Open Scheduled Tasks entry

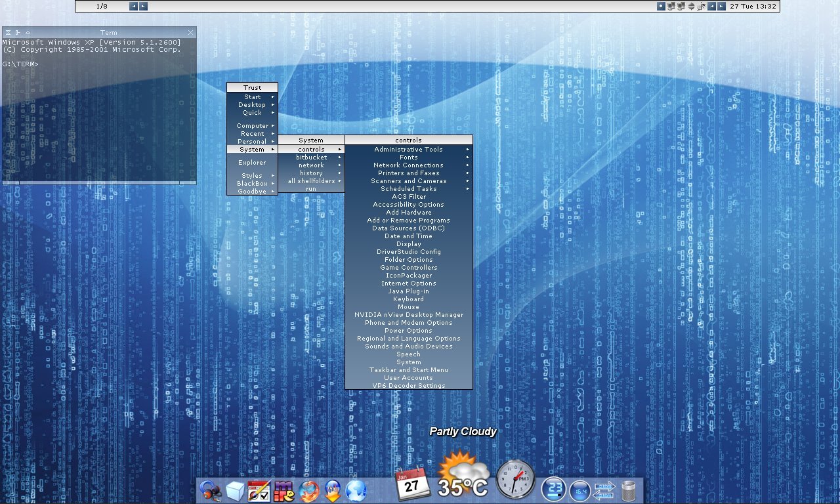click(408, 189)
